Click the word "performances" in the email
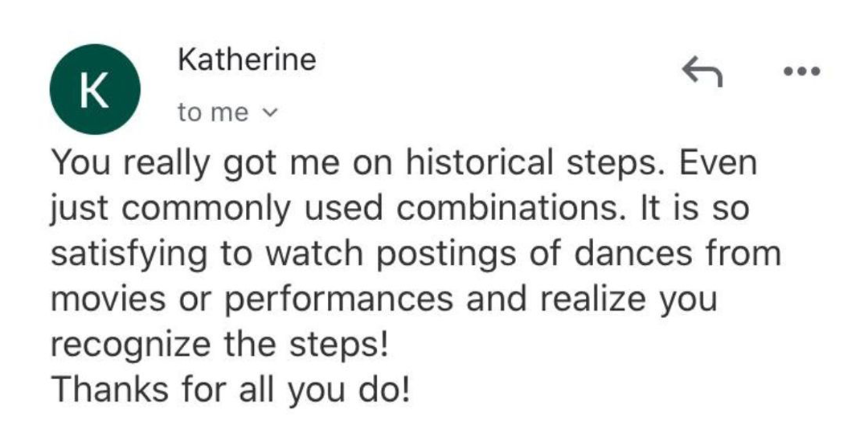 tap(338, 300)
